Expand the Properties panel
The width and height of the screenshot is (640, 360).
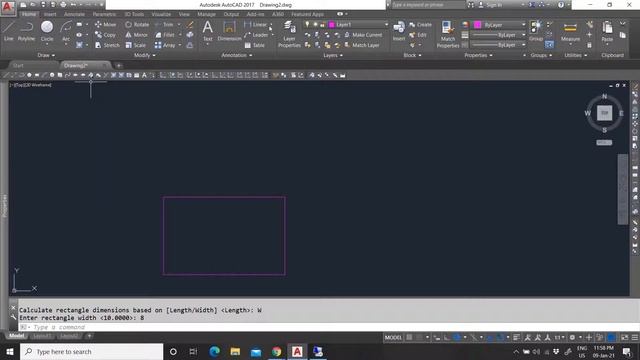[478, 55]
